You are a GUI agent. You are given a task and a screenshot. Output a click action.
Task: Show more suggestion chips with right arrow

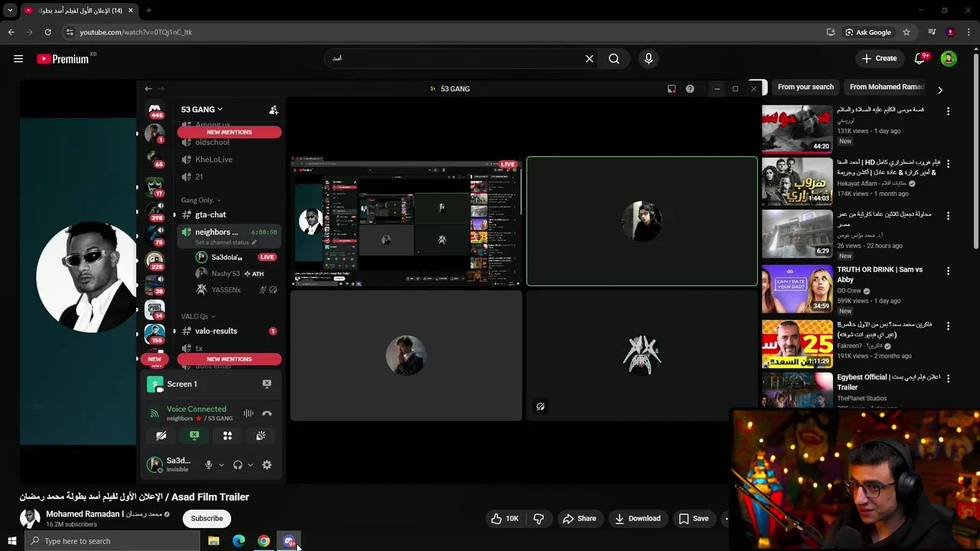click(x=940, y=90)
